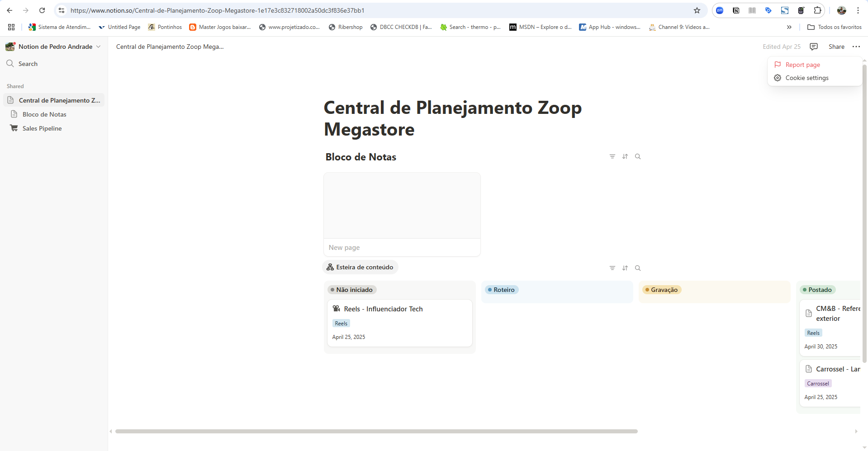Search within the Bloco de Notas database

(638, 156)
